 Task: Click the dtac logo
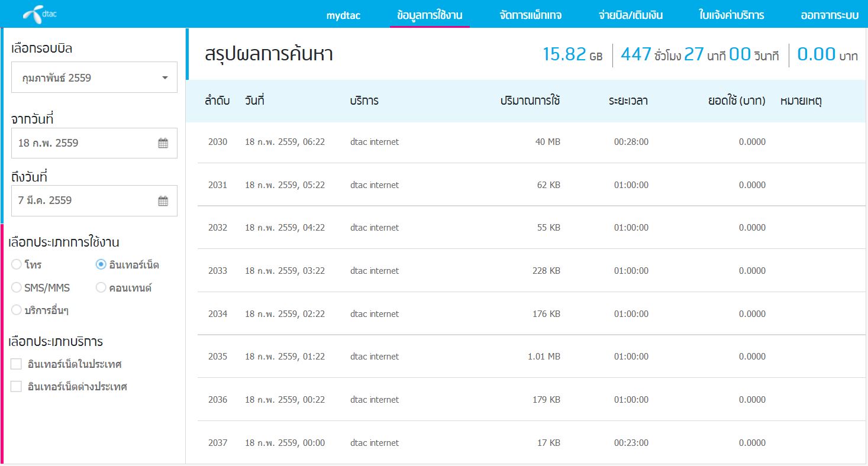pos(40,14)
